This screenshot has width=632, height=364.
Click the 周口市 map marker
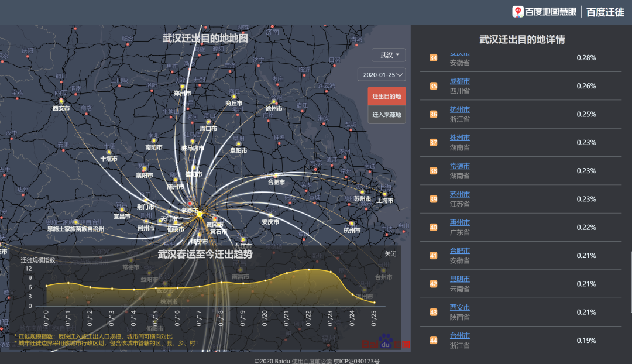208,122
